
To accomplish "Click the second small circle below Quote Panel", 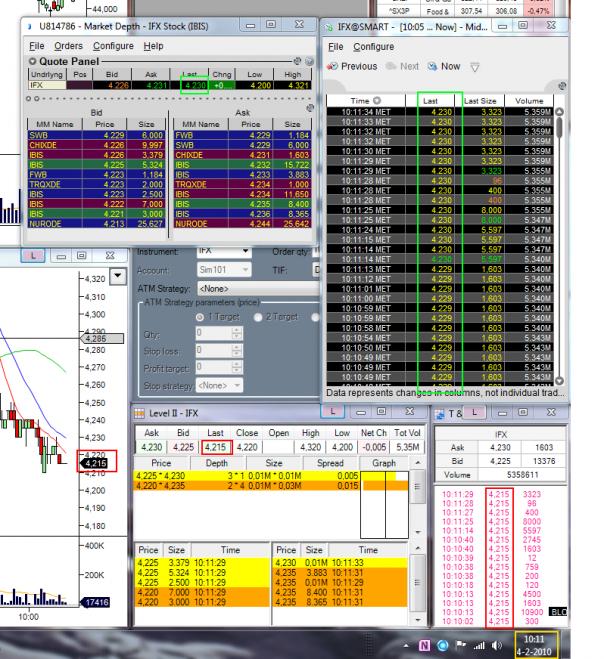I will click(x=37, y=99).
